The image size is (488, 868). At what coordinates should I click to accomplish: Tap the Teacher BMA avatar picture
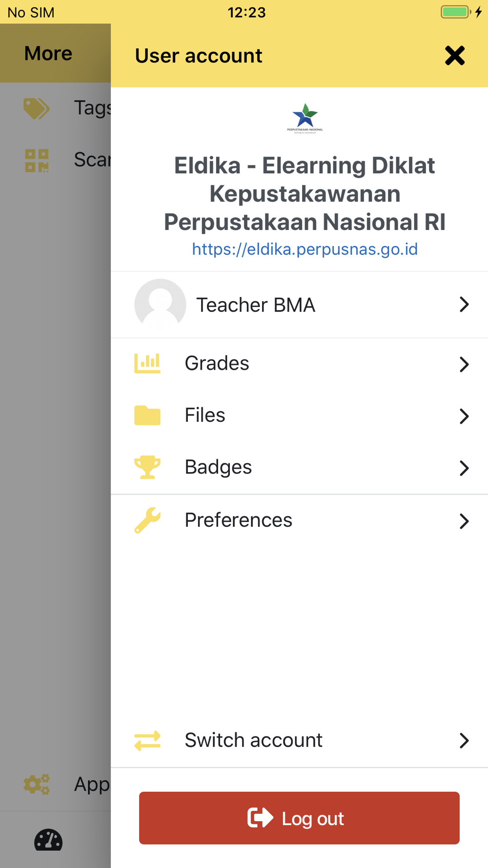click(160, 304)
